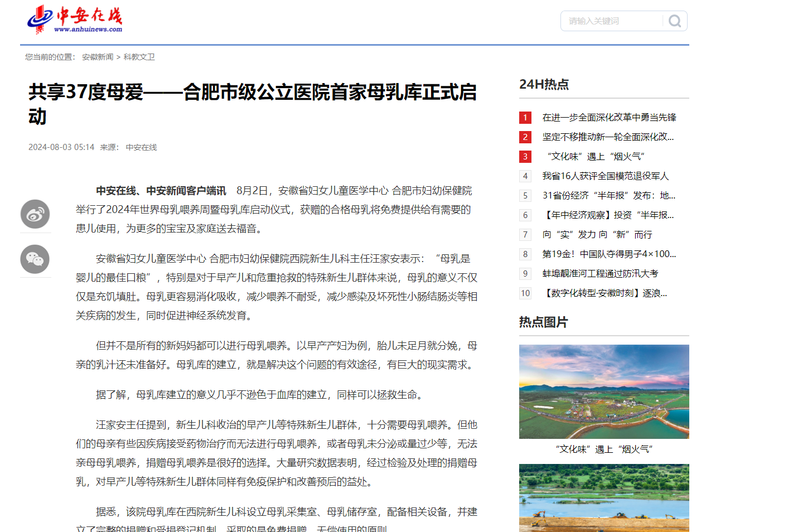The width and height of the screenshot is (793, 532).
Task: Open third hot item "文化味"遇上"烟火气"
Action: [x=594, y=156]
